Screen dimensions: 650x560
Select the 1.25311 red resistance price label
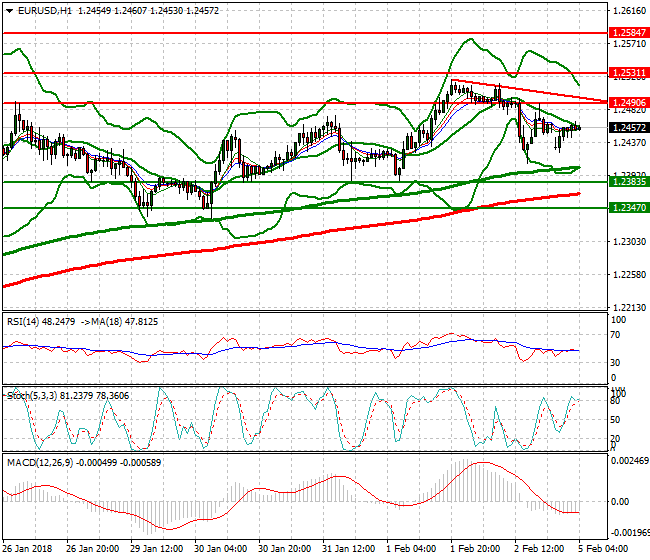[x=629, y=73]
